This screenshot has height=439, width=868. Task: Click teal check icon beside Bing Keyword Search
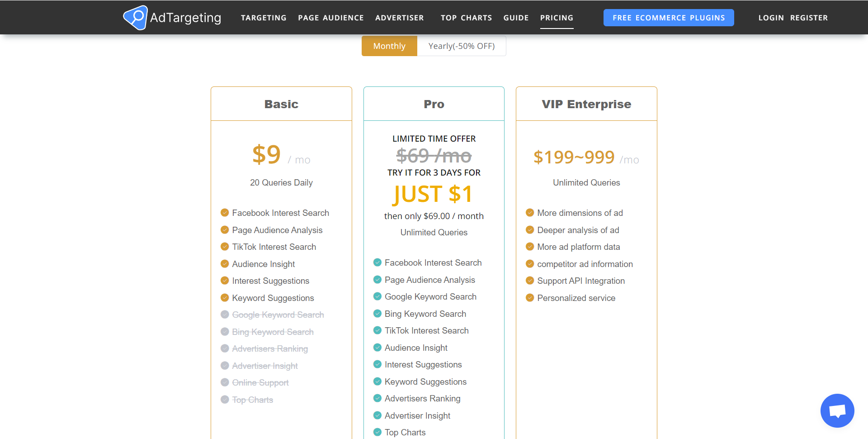(377, 314)
